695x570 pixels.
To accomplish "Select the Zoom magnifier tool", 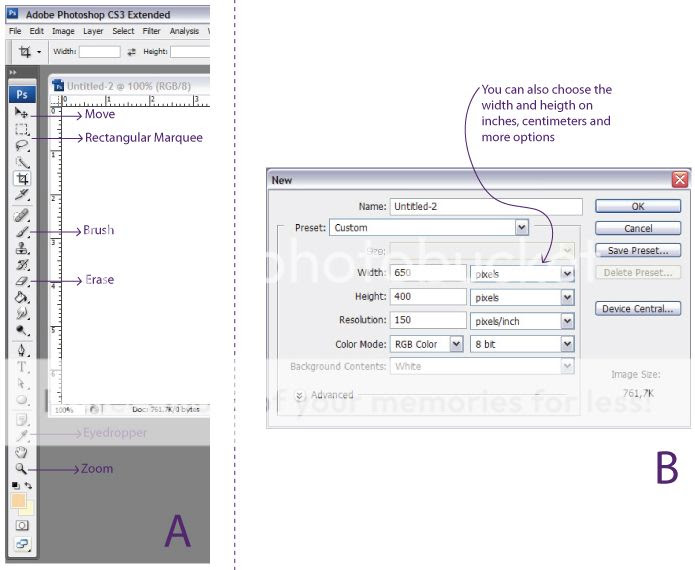I will point(21,468).
